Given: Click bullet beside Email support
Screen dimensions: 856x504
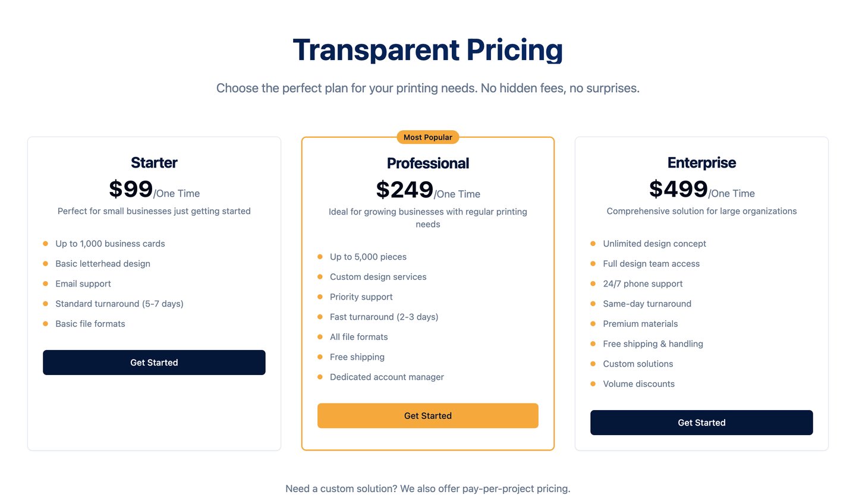Looking at the screenshot, I should tap(45, 284).
